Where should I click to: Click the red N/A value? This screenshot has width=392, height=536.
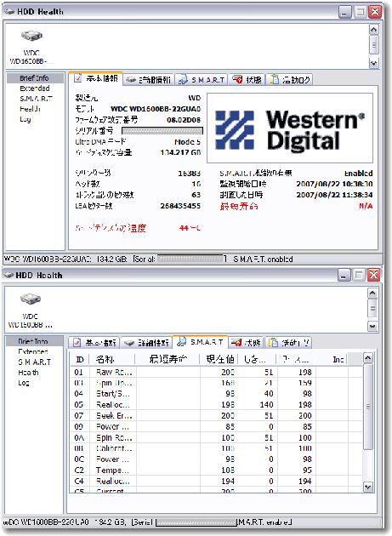(366, 206)
